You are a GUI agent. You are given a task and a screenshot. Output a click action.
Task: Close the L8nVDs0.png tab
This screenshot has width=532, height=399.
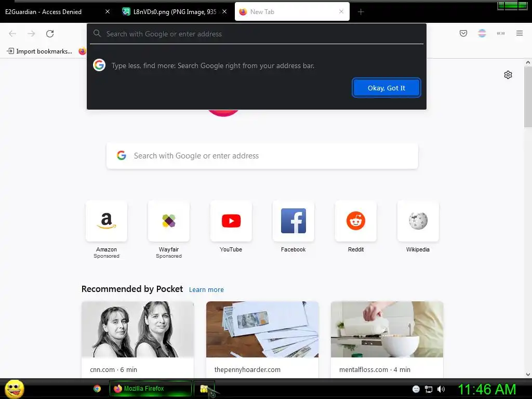[x=224, y=11]
